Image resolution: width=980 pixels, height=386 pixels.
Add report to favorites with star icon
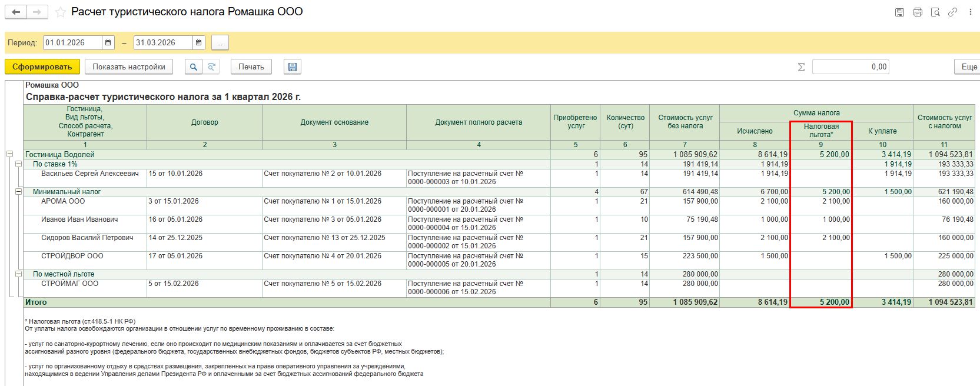[x=60, y=12]
